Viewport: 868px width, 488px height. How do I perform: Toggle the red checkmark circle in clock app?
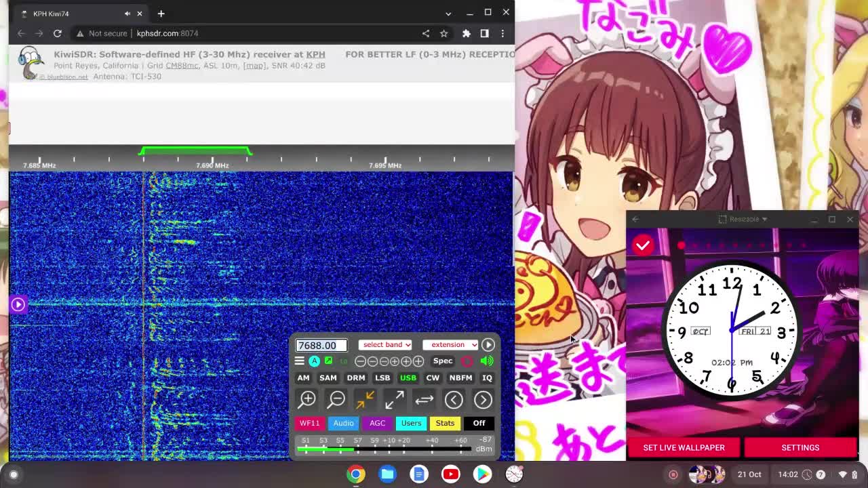pyautogui.click(x=643, y=245)
